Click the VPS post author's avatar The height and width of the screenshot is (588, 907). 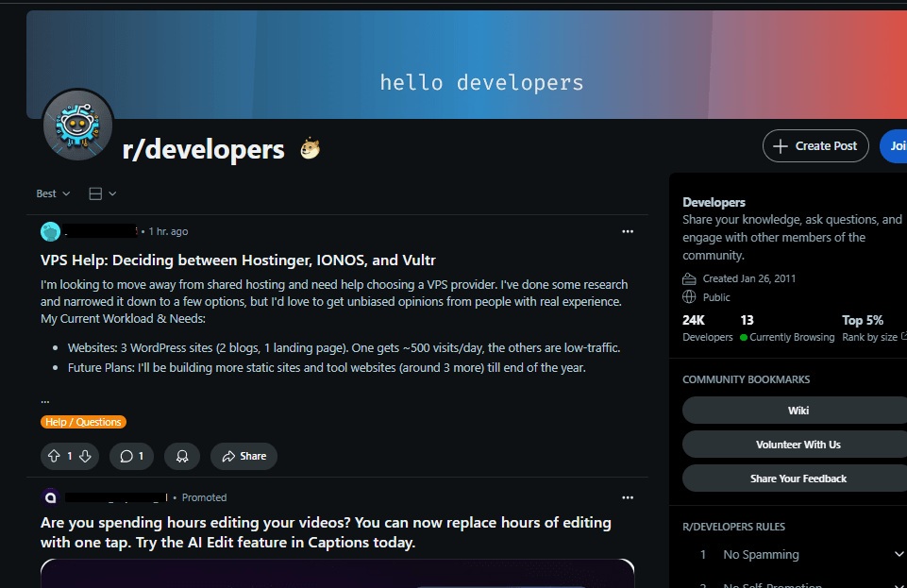click(50, 231)
